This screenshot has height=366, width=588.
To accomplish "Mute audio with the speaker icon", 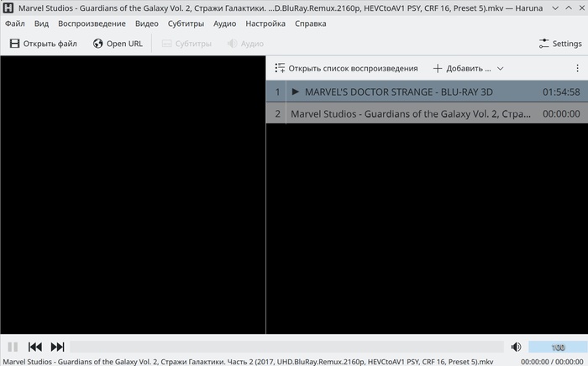I will pos(516,347).
